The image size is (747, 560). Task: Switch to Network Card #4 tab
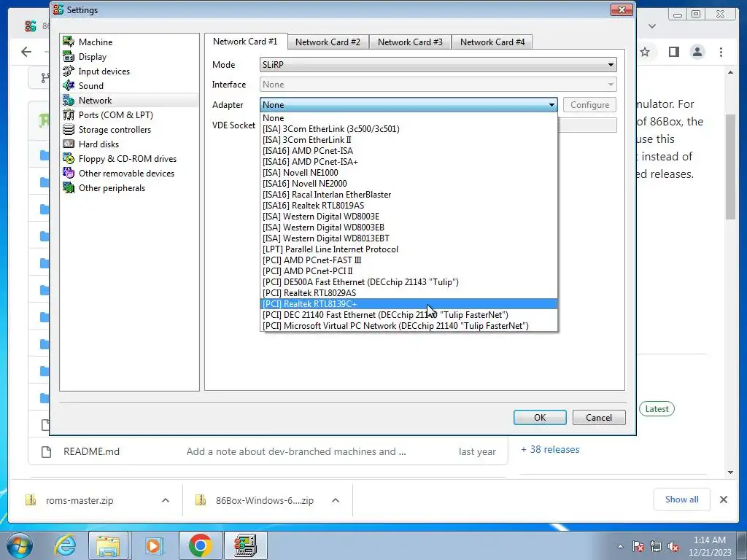[492, 42]
